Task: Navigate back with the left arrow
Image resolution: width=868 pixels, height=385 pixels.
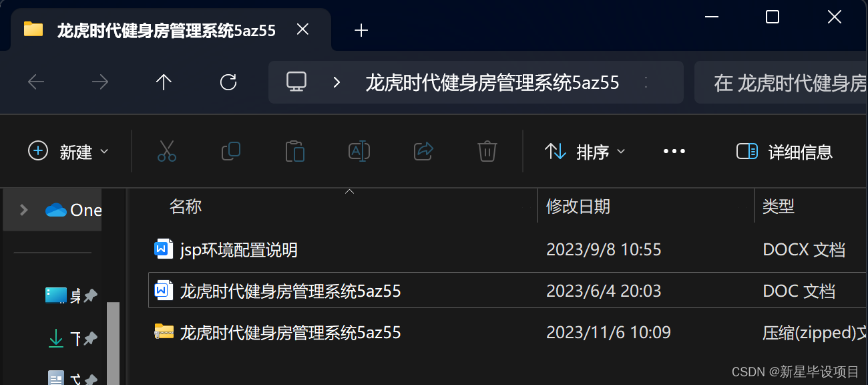Action: (36, 82)
